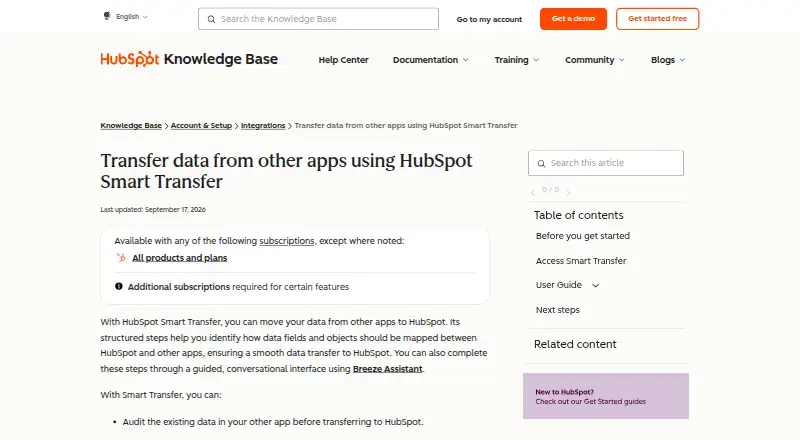
Task: Click the language globe icon
Action: (107, 16)
